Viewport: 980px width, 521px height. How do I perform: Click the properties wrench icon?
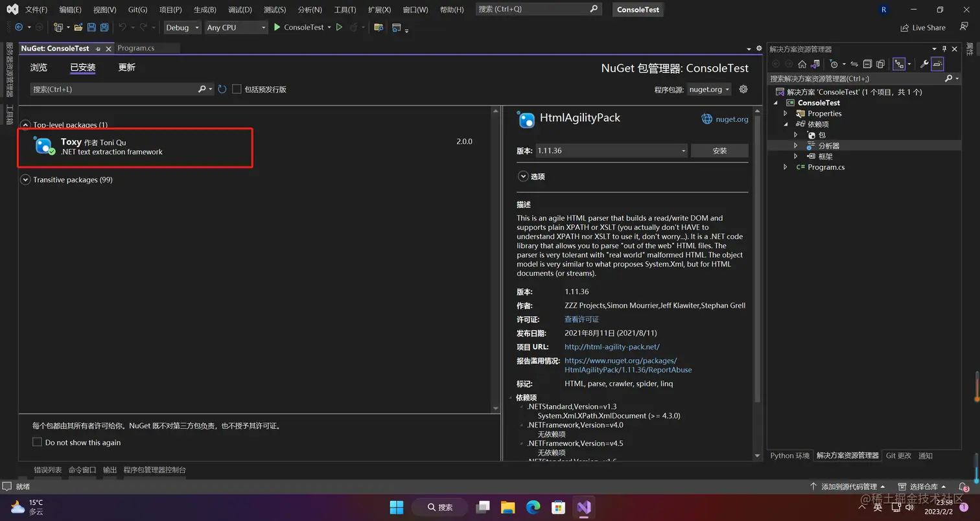click(924, 64)
